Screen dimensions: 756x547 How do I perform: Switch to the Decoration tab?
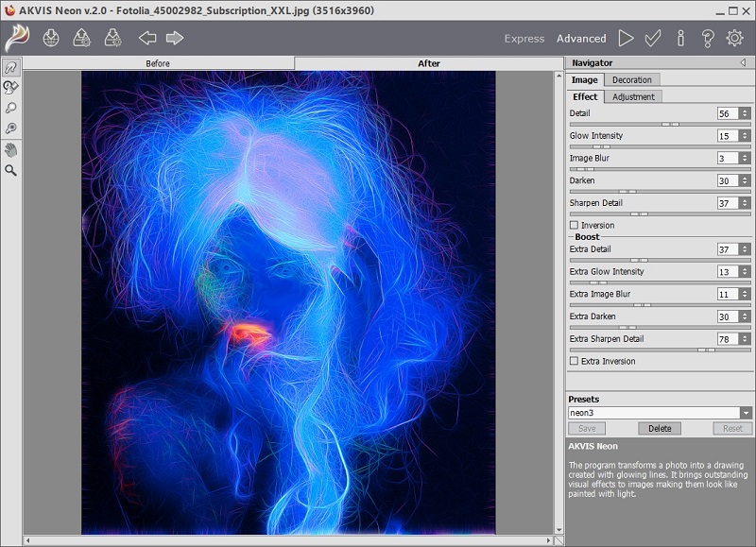tap(631, 80)
